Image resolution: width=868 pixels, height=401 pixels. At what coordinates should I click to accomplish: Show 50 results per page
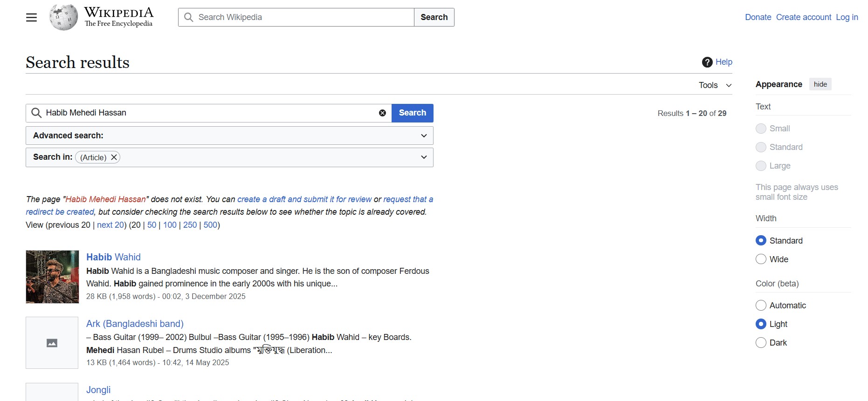pyautogui.click(x=152, y=225)
